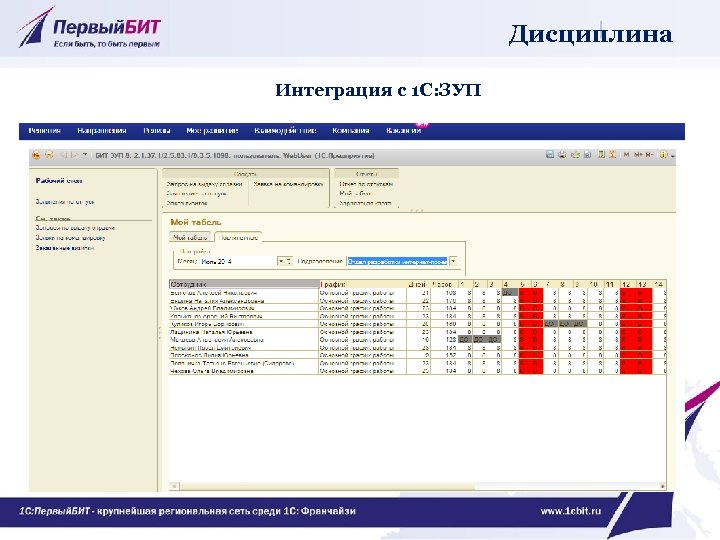Screen dimensions: 720x540
Task: Click the info help icon in the top-right toolbar
Action: (x=664, y=155)
